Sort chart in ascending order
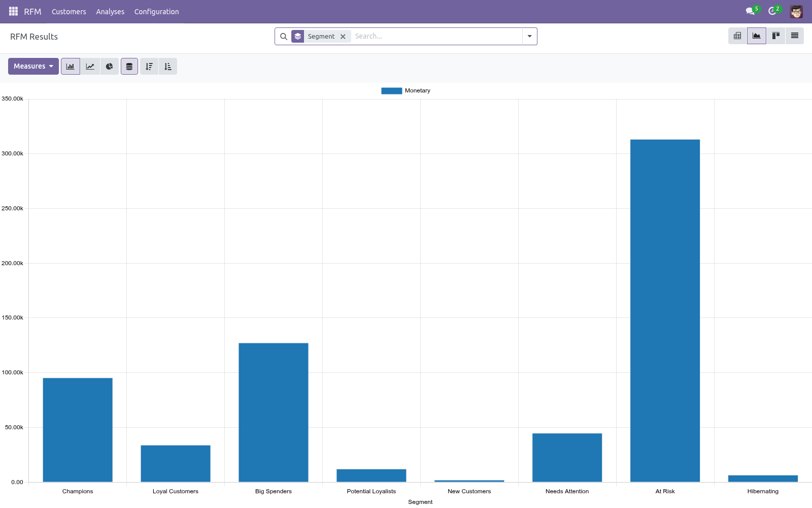The image size is (812, 508). point(168,66)
